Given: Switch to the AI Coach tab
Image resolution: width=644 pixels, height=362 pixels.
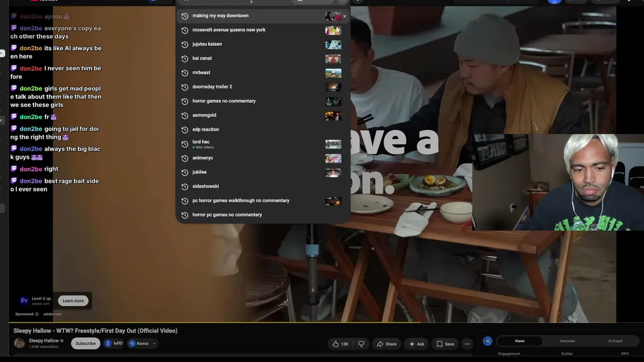Looking at the screenshot, I should click(615, 341).
